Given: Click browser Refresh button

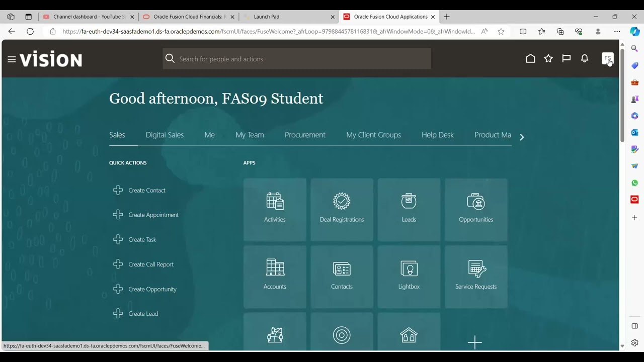Looking at the screenshot, I should click(30, 31).
